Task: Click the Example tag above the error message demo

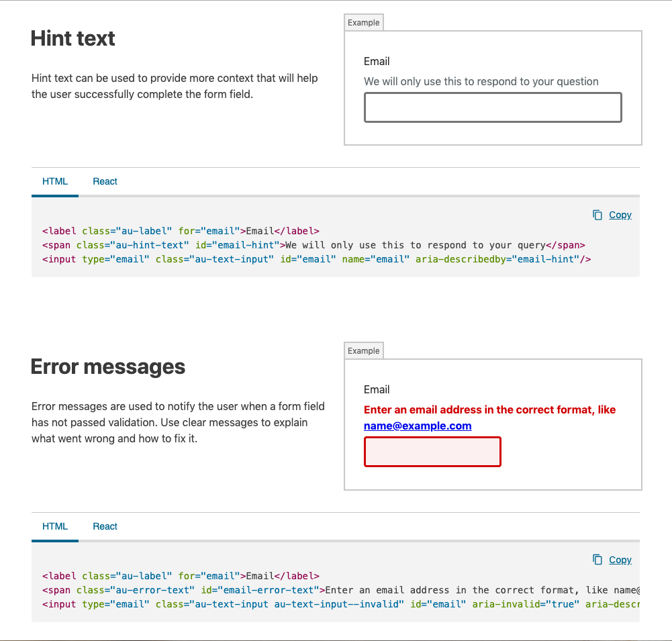Action: 364,351
